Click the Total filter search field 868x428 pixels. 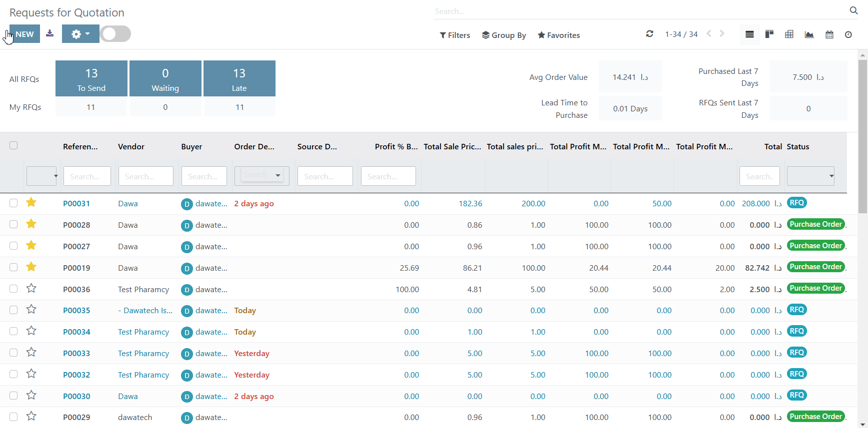pos(759,176)
